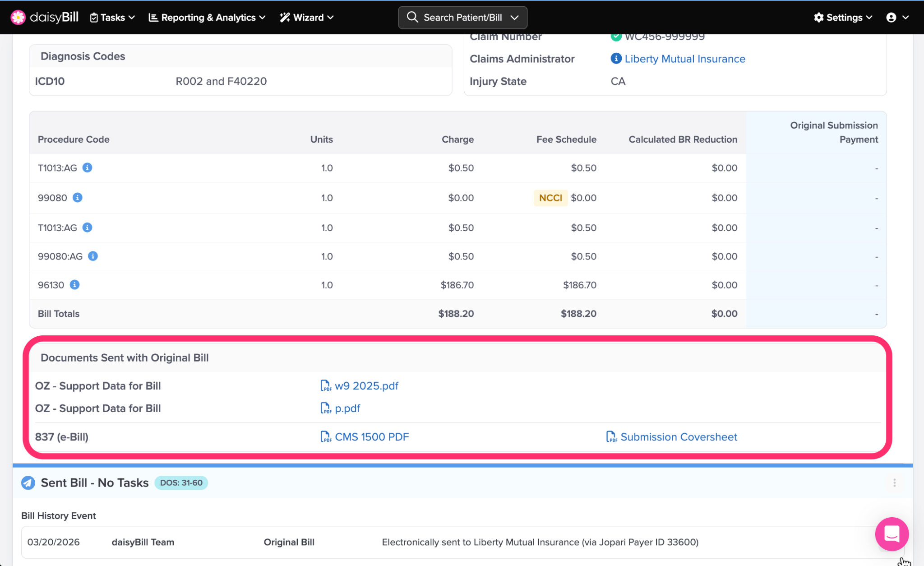Viewport: 924px width, 566px height.
Task: Open the Tasks menu
Action: click(x=112, y=17)
